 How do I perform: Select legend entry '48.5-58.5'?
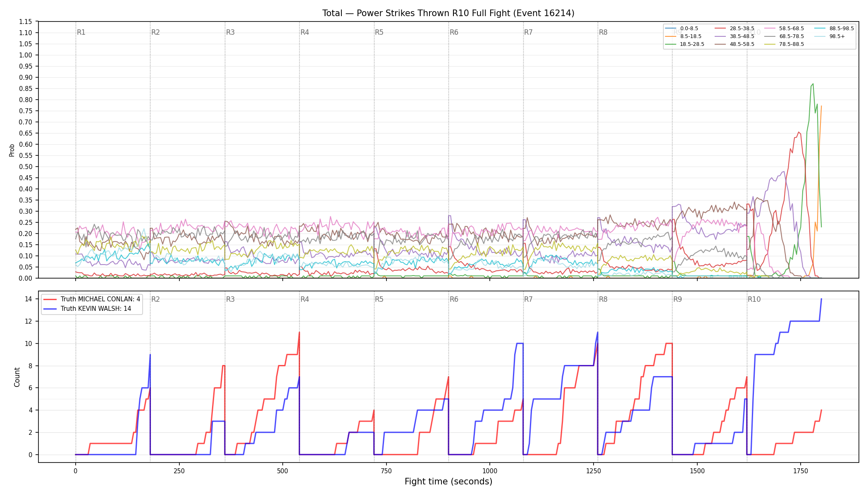[x=734, y=44]
